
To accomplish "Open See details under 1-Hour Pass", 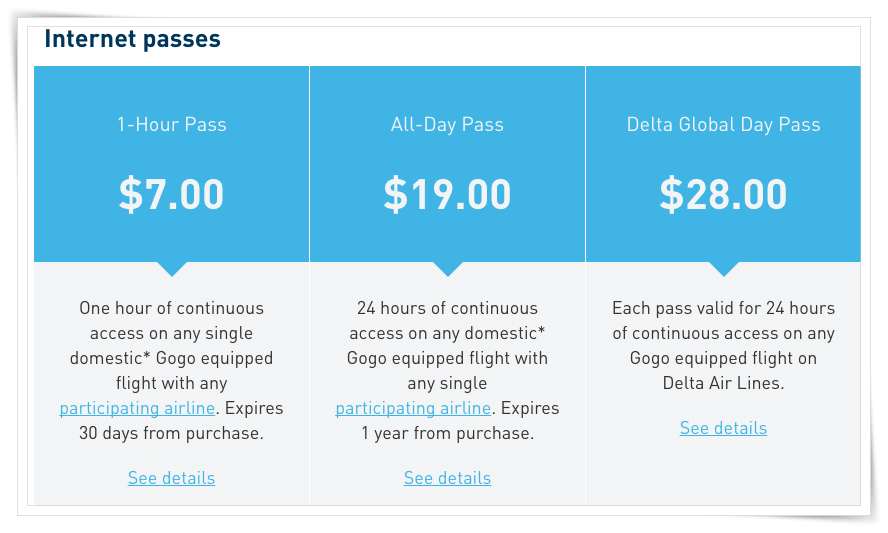I will [171, 478].
